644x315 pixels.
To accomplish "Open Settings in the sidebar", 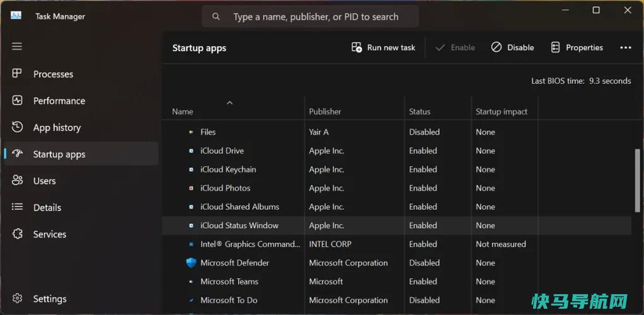I will point(81,299).
